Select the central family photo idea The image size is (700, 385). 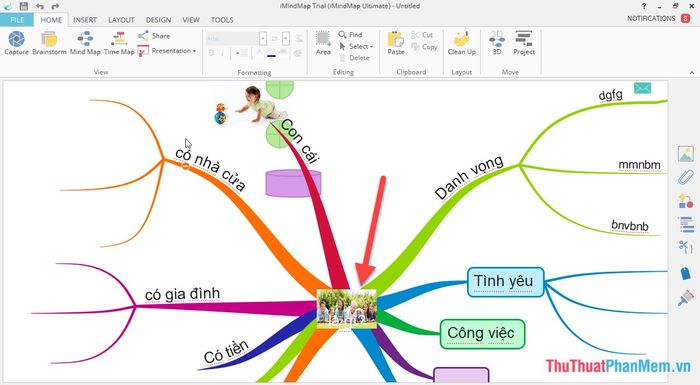coord(347,309)
